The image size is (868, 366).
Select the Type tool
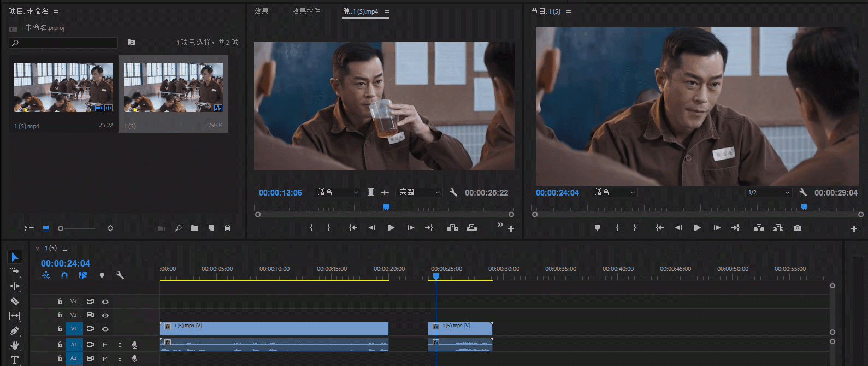[15, 359]
